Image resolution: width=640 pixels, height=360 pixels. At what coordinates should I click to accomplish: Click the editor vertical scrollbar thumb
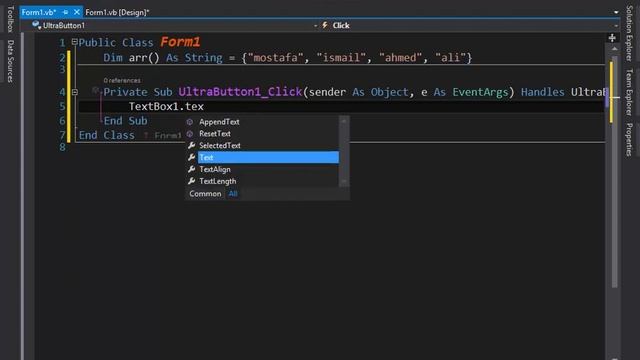tap(614, 171)
